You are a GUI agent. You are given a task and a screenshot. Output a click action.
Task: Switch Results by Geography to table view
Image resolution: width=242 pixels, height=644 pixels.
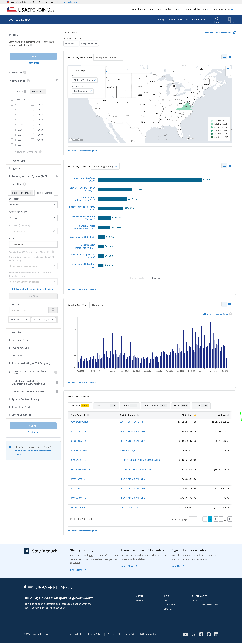click(x=229, y=57)
